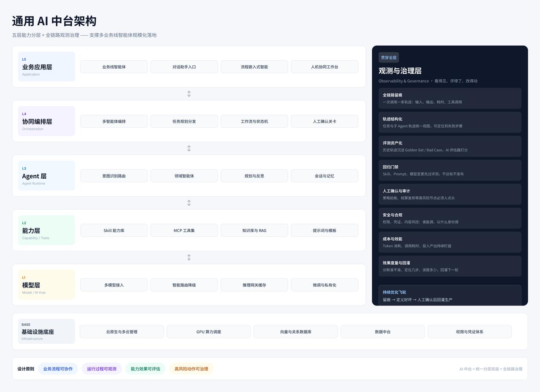Select the 智能路由降级 chip
This screenshot has height=392, width=540.
pos(184,285)
